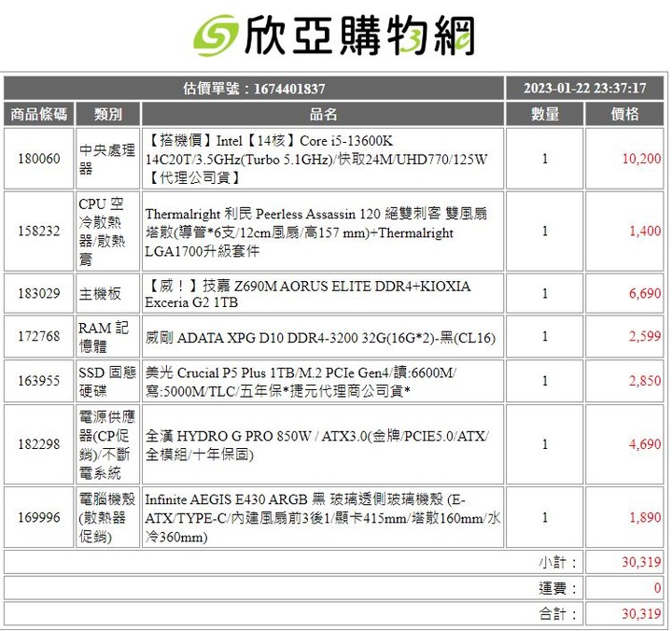Click the price 10,200
Image resolution: width=672 pixels, height=631 pixels.
pyautogui.click(x=641, y=159)
